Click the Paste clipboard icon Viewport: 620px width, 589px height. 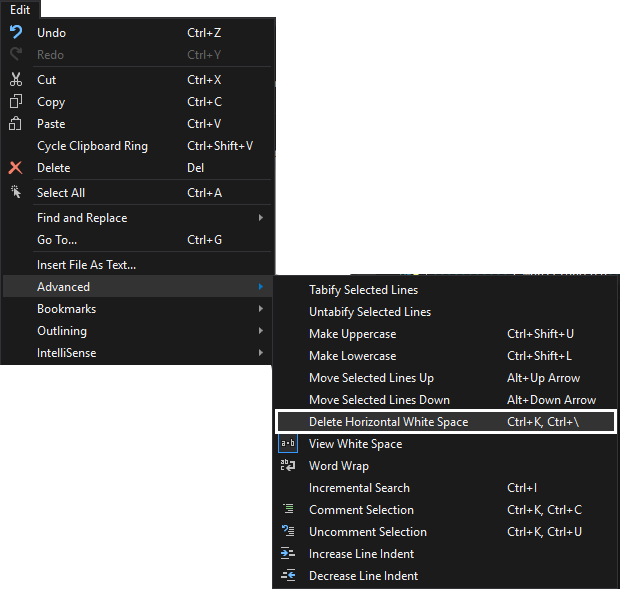tap(15, 124)
